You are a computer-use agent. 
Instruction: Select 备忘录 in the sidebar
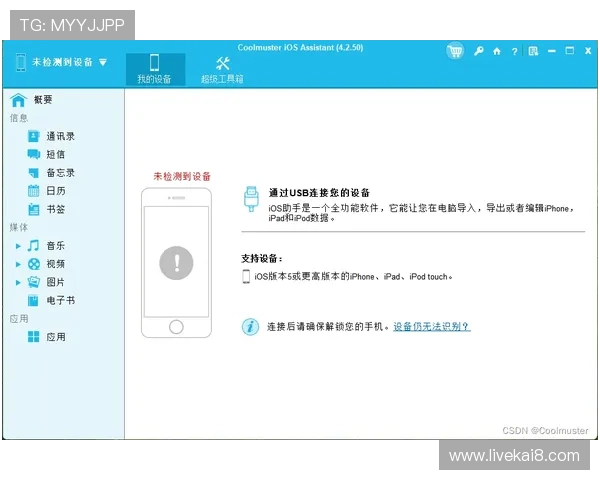(x=60, y=173)
